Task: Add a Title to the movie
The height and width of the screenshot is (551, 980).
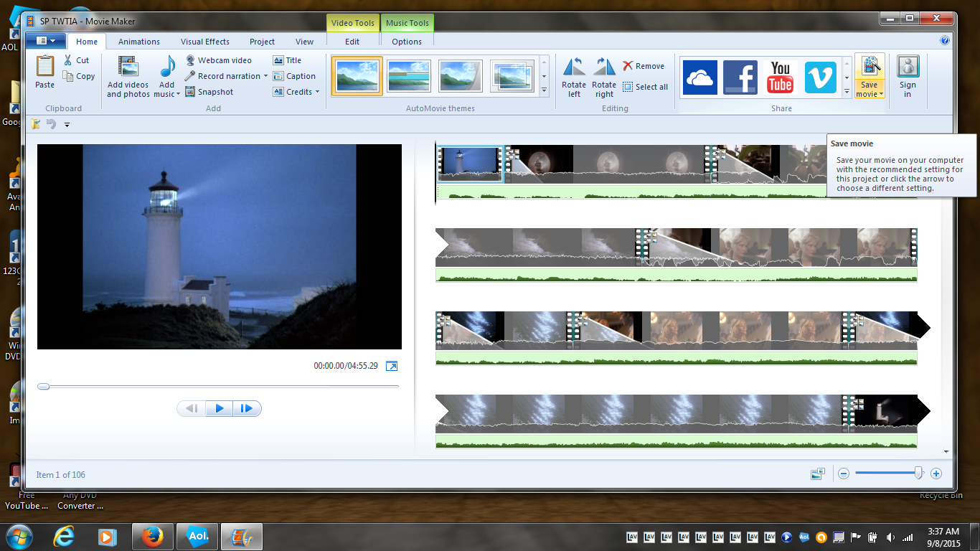Action: 287,60
